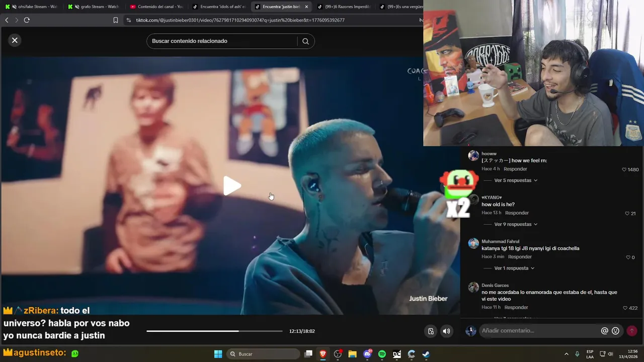Open hooww's profile name
644x362 pixels.
pos(489,153)
